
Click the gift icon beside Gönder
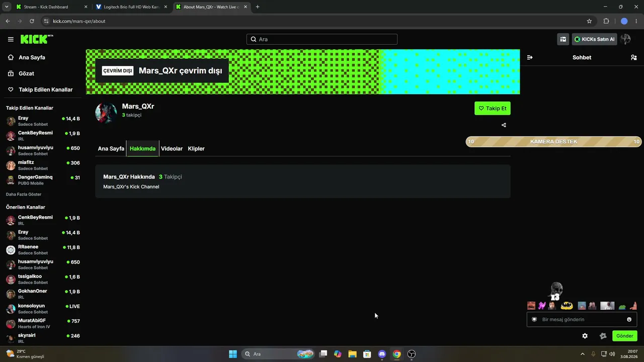[x=603, y=336]
